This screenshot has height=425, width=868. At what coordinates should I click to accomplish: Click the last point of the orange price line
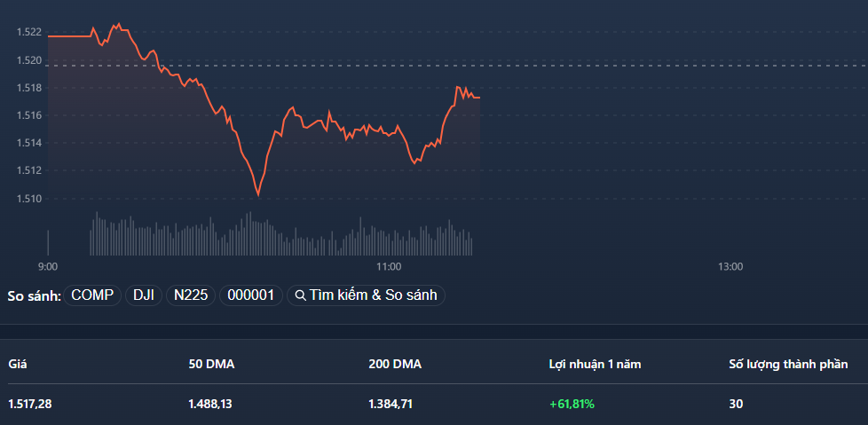point(479,98)
